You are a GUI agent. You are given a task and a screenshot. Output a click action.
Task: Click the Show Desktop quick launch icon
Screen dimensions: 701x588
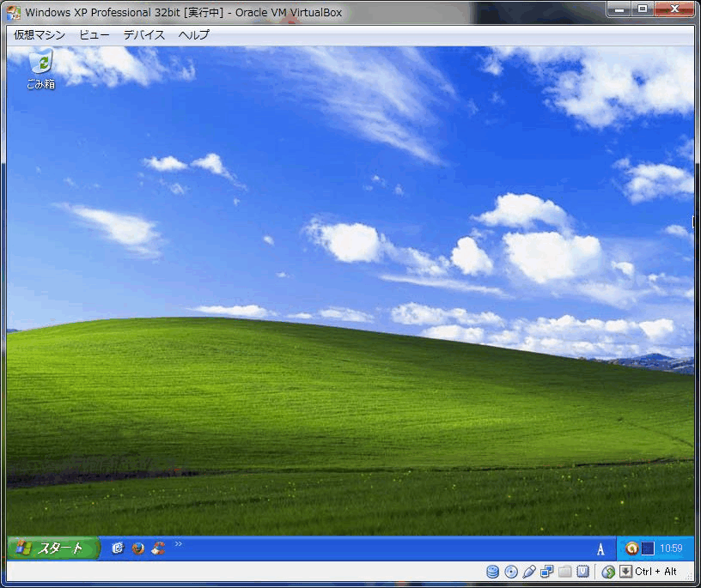coord(118,549)
